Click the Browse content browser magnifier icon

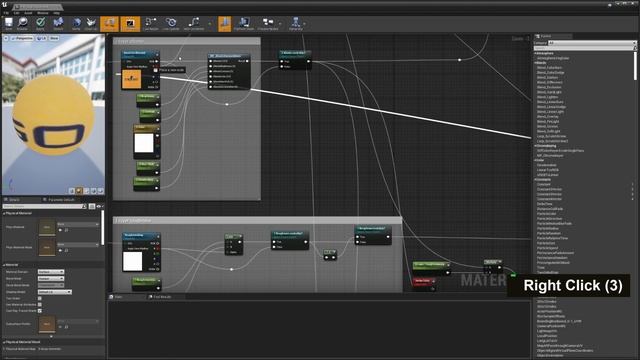tap(22, 23)
